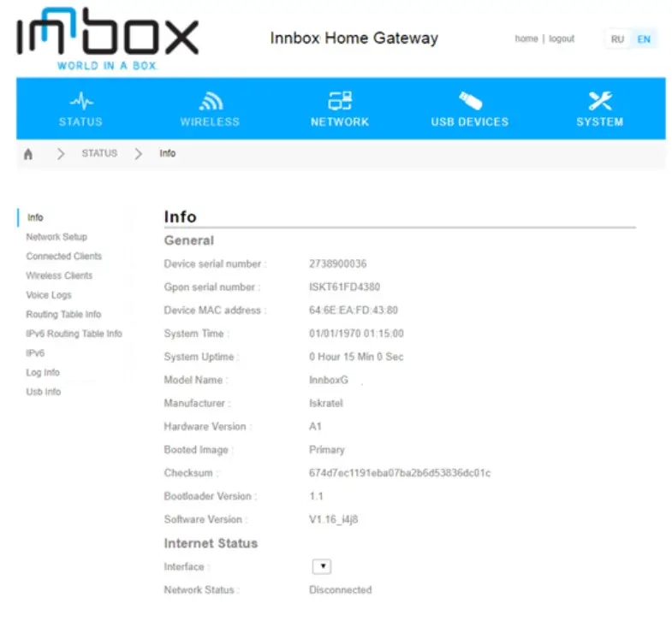Click uptime value 0 Hour 15 Min
This screenshot has height=627, width=672.
click(356, 357)
